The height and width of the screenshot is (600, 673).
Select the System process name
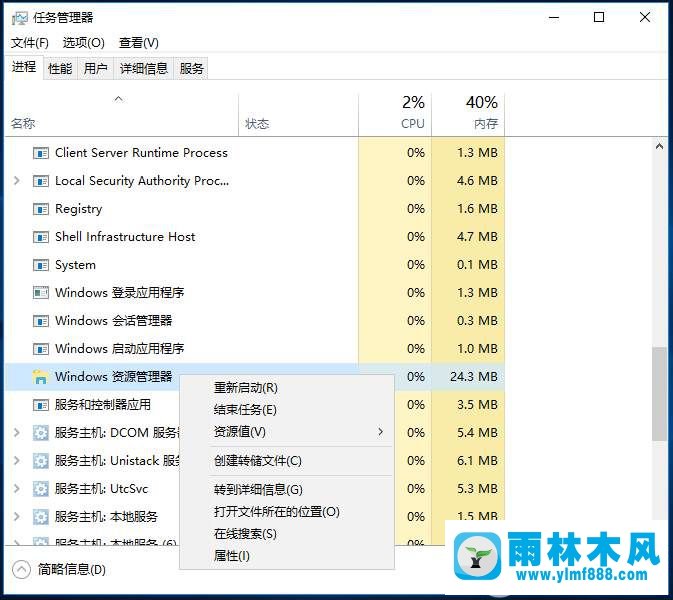point(75,265)
